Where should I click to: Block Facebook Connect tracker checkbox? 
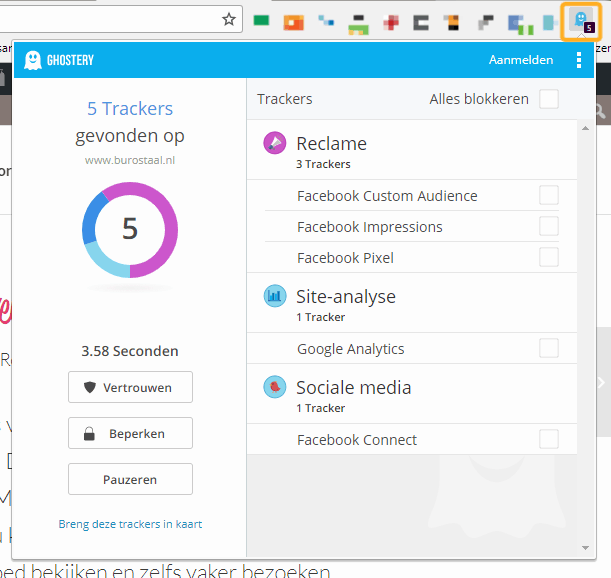pos(549,439)
